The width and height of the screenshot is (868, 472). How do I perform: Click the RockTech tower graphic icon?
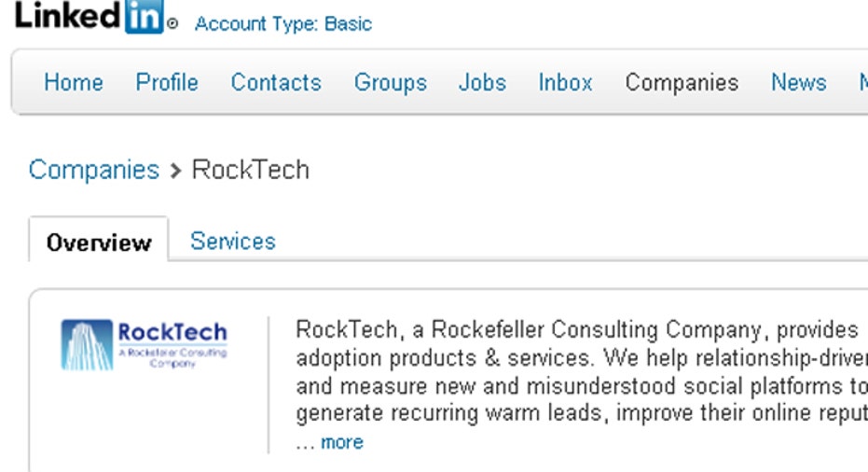[87, 344]
